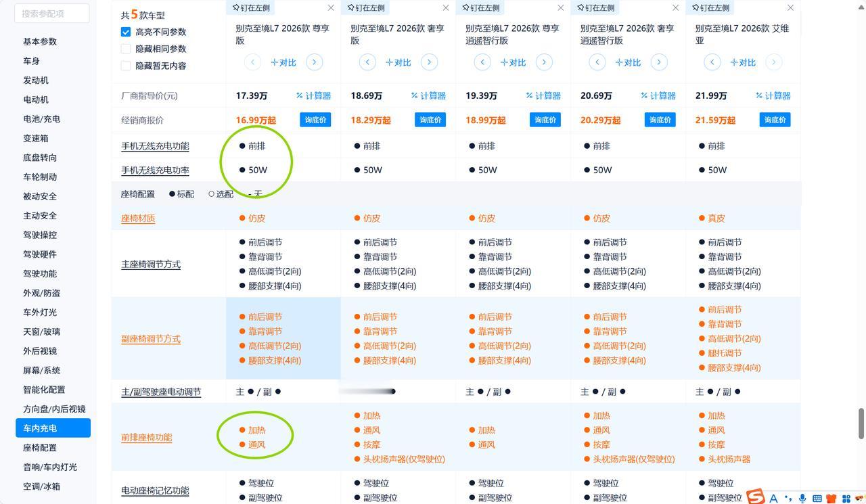
Task: Click the page vertical scrollbar thumb
Action: pyautogui.click(x=861, y=423)
